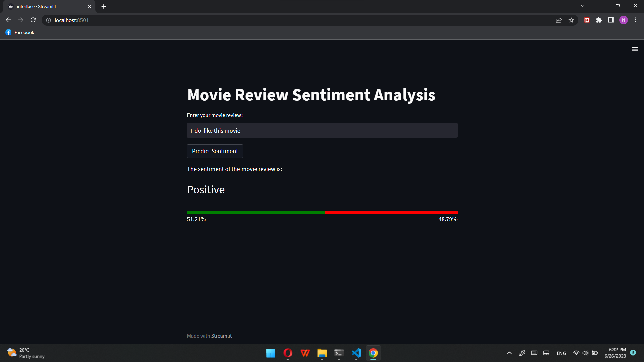Viewport: 644px width, 362px height.
Task: Open Wi-Fi settings from the system tray
Action: pyautogui.click(x=576, y=353)
